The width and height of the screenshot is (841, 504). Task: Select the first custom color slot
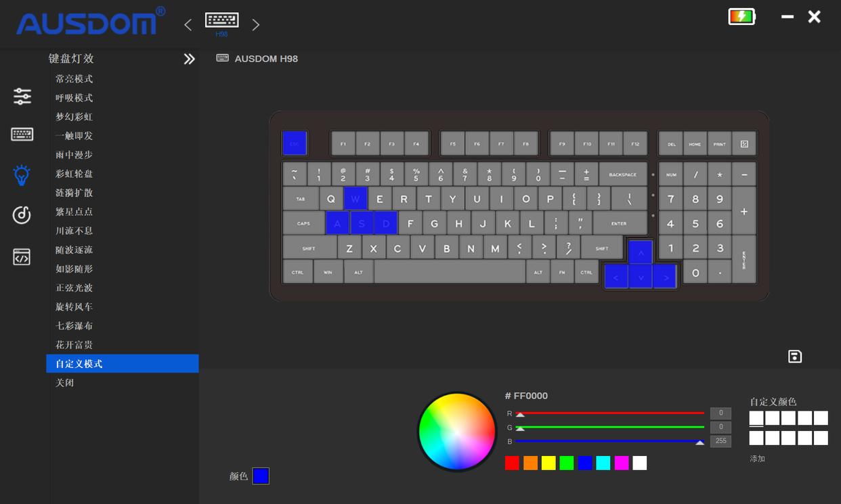[756, 418]
